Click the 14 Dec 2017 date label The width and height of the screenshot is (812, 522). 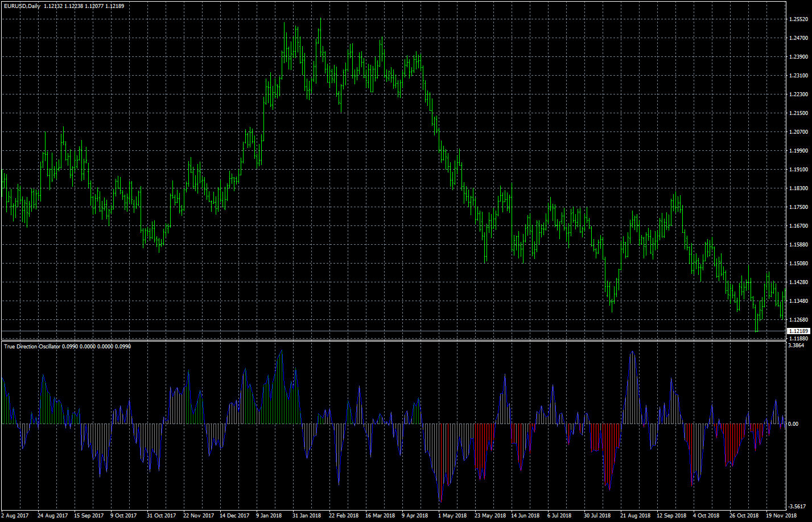point(234,516)
